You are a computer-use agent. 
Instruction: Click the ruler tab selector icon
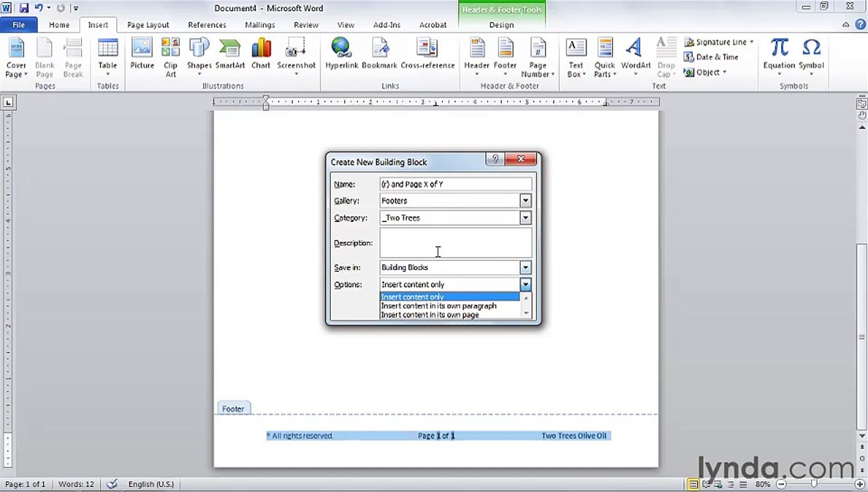(8, 102)
